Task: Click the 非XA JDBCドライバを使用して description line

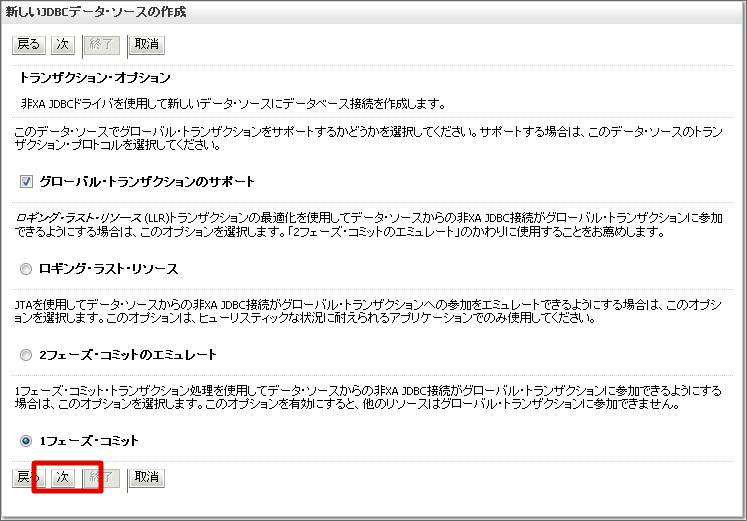Action: pos(233,103)
